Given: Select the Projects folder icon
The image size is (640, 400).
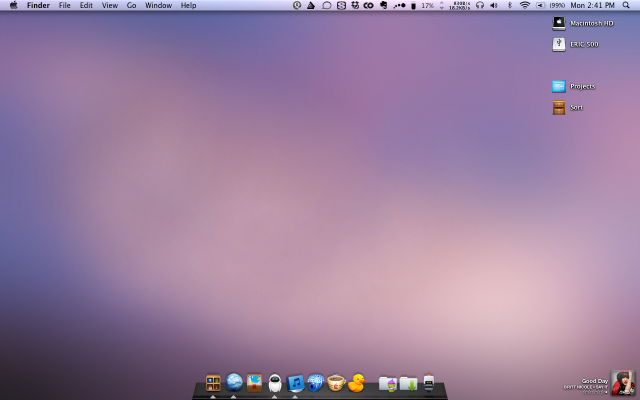Looking at the screenshot, I should point(559,86).
